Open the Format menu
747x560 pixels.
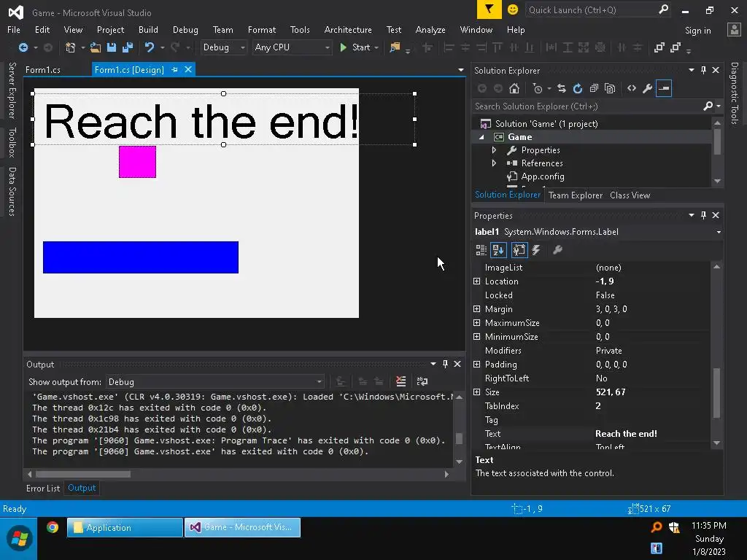[262, 29]
